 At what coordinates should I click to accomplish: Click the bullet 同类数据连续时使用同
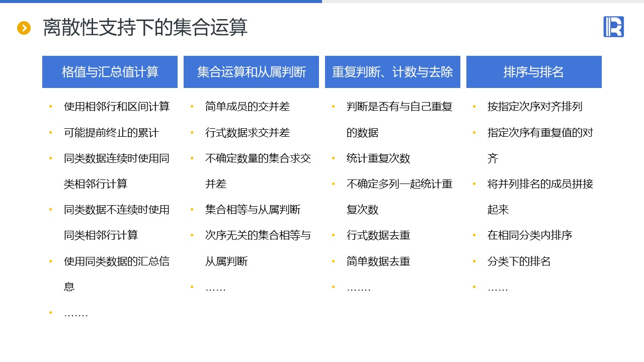point(117,158)
